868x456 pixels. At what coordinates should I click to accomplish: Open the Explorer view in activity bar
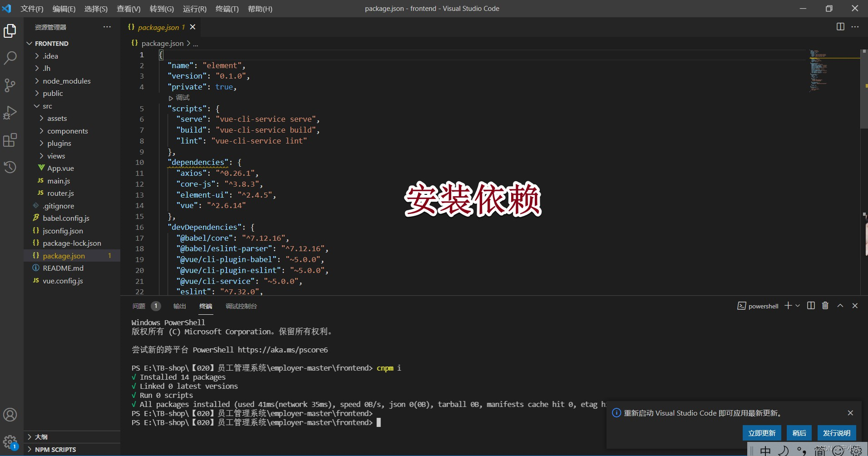point(10,31)
